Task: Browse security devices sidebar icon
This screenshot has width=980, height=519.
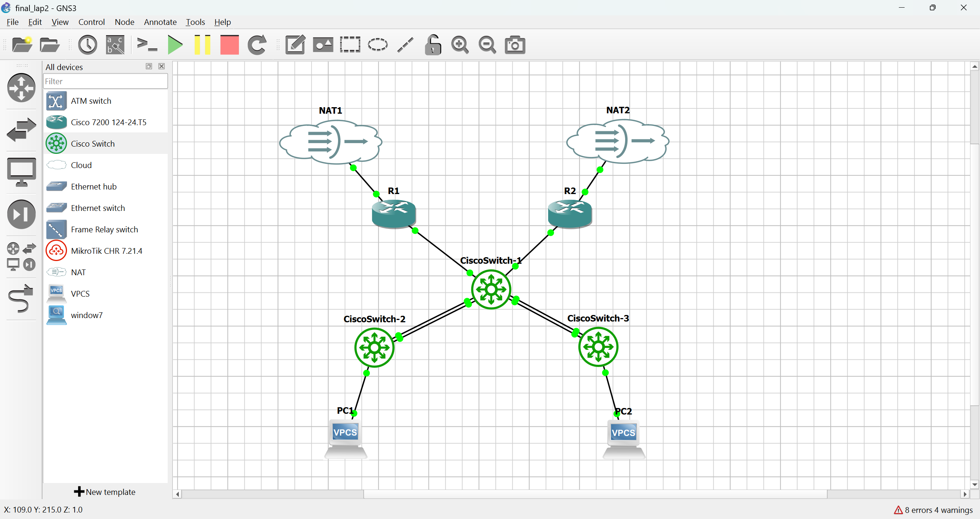Action: (x=21, y=214)
